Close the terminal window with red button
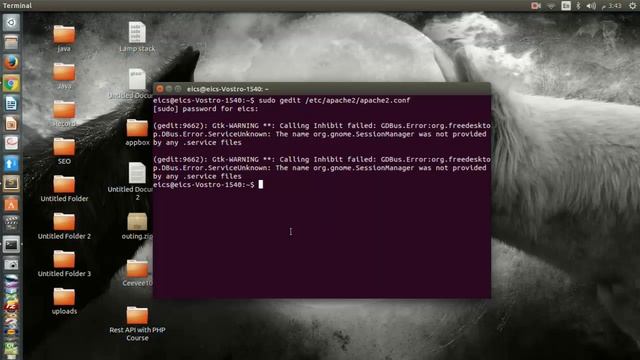This screenshot has height=360, width=640. click(160, 89)
